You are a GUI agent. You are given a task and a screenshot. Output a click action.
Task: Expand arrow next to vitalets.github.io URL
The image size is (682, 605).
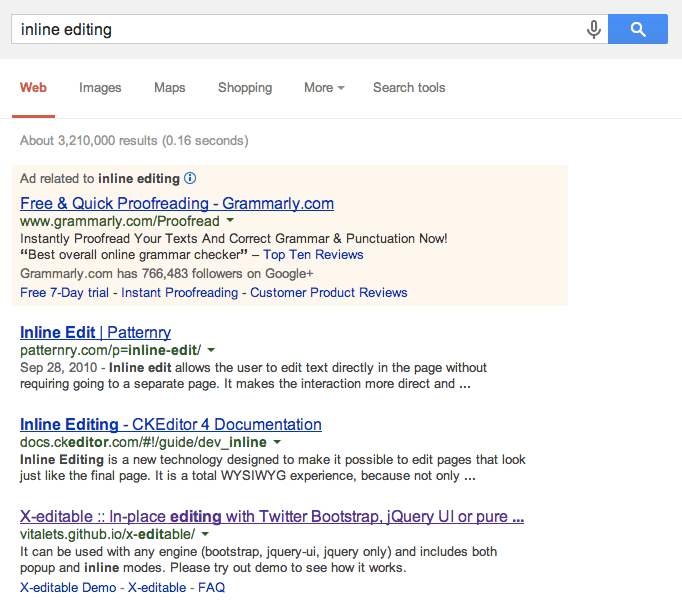tap(205, 534)
